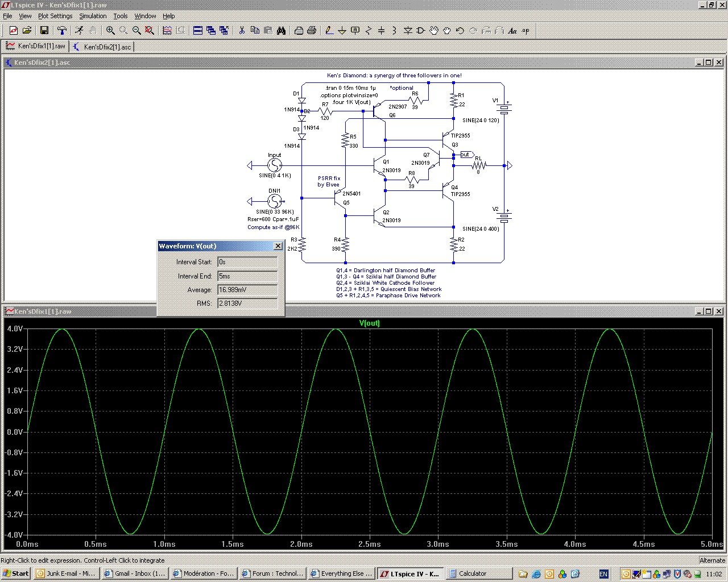The height and width of the screenshot is (582, 728).
Task: Open a file with the folder icon
Action: click(27, 31)
